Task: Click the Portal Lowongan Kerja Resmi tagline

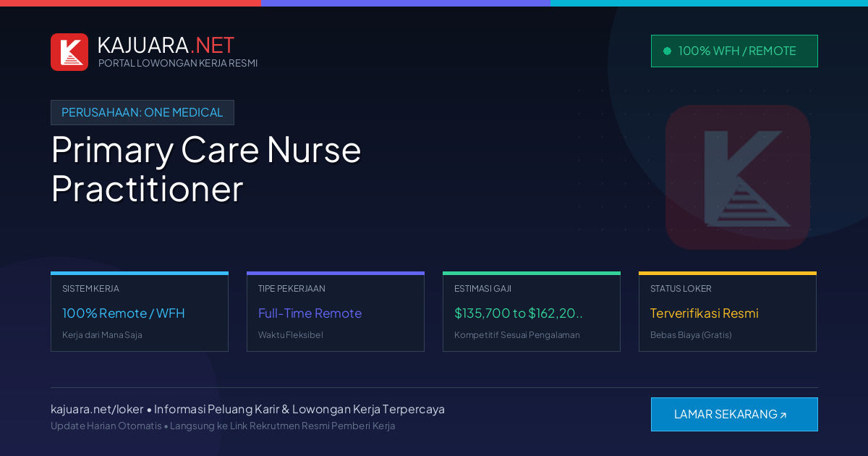Action: [x=178, y=63]
